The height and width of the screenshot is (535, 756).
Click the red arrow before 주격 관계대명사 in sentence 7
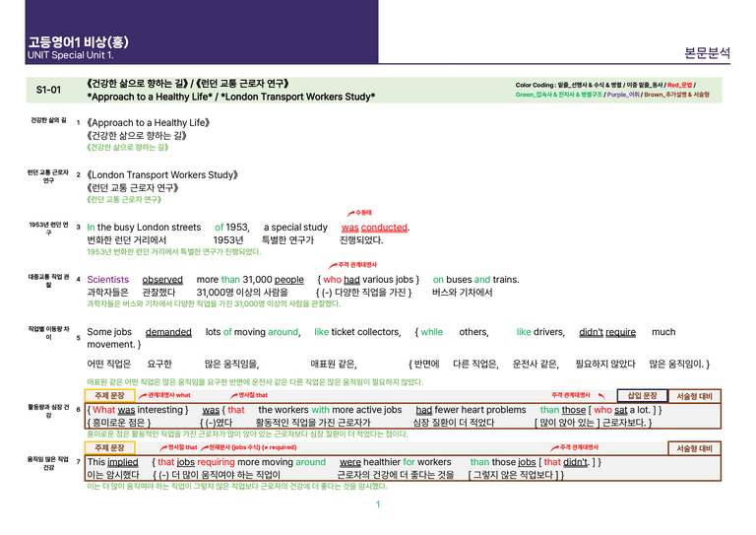click(x=555, y=448)
